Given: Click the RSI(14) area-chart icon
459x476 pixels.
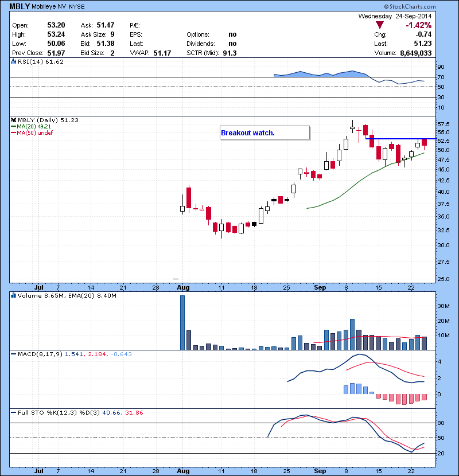Looking at the screenshot, I should (14, 61).
